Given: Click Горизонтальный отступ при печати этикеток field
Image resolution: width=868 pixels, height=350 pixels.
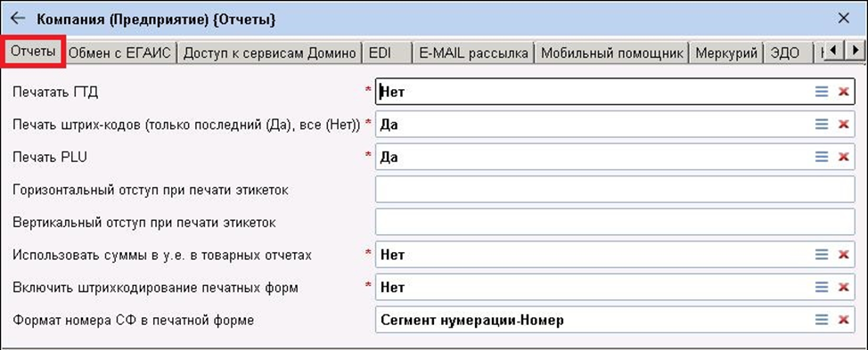Looking at the screenshot, I should (x=615, y=190).
